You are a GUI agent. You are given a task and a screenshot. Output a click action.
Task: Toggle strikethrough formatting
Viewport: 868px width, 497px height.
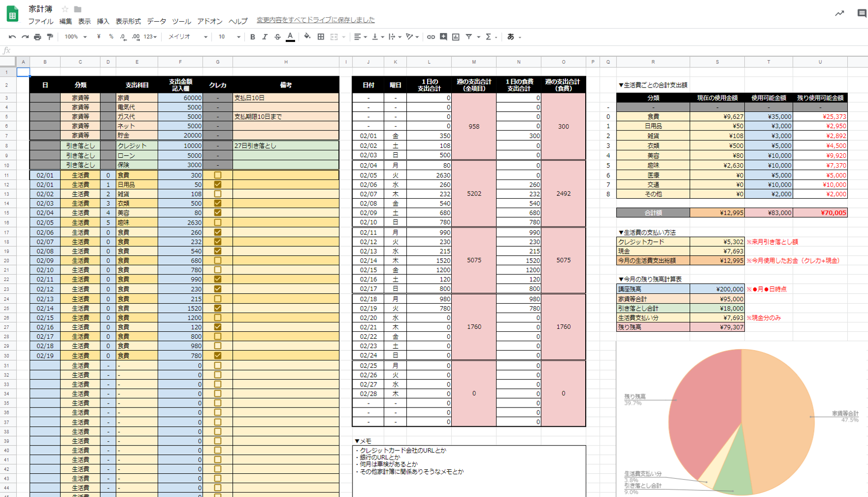[277, 37]
